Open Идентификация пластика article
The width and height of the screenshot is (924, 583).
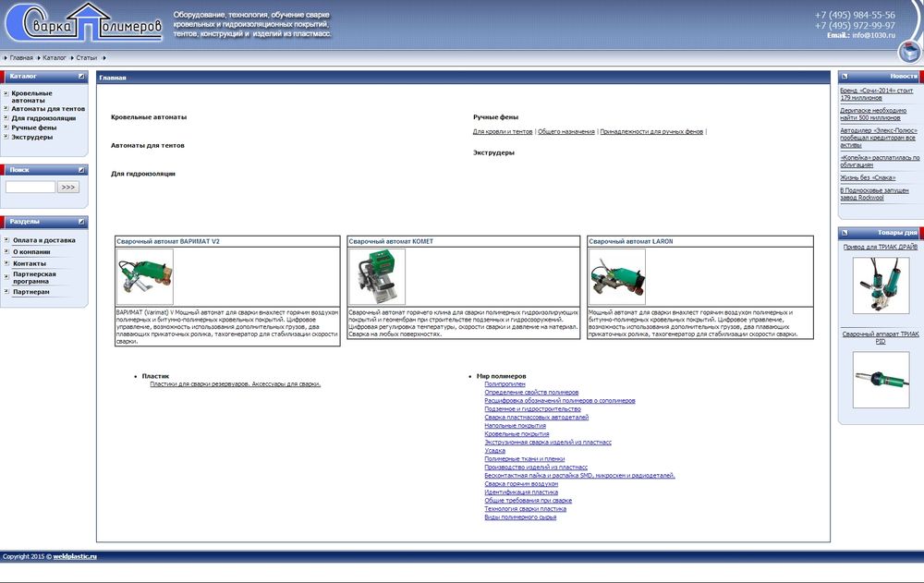(521, 492)
